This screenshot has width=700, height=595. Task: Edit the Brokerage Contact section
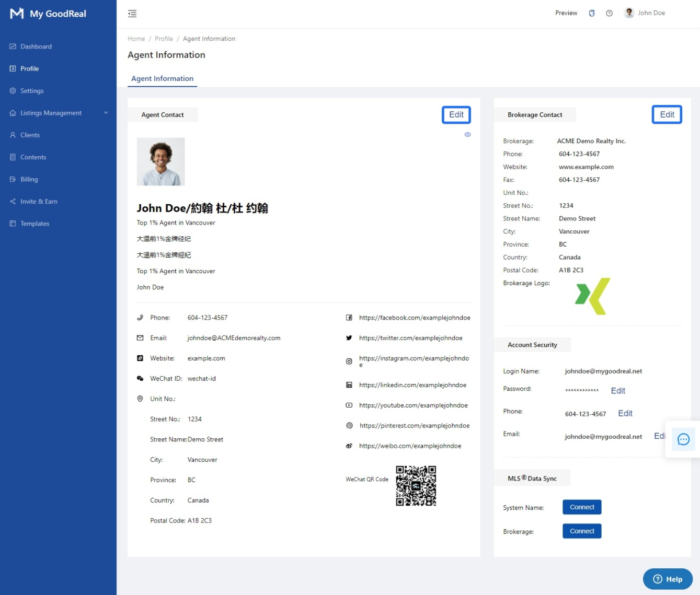667,115
